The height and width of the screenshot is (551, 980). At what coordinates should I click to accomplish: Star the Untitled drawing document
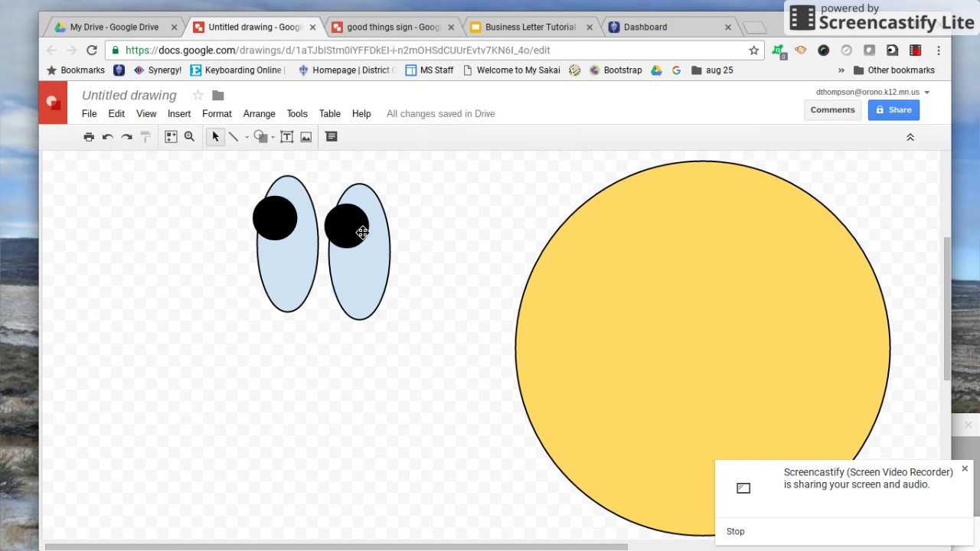[198, 95]
